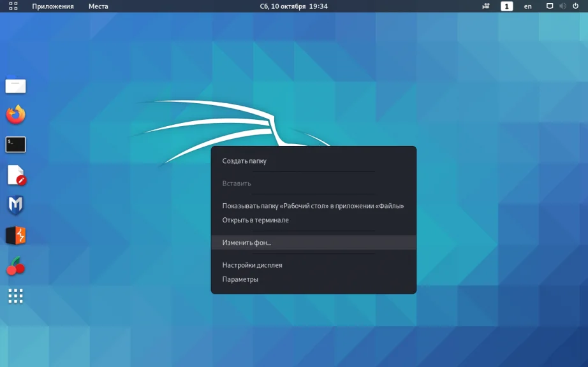Switch the en keyboard layout indicator
This screenshot has width=588, height=367.
click(x=527, y=6)
